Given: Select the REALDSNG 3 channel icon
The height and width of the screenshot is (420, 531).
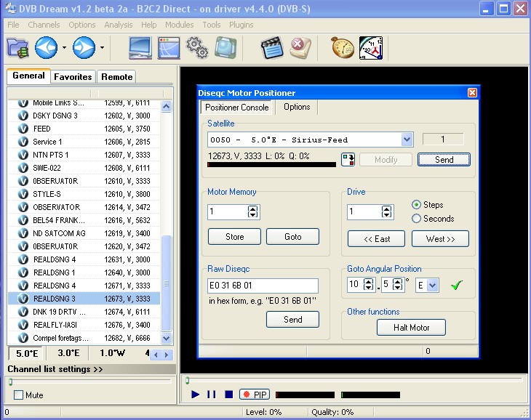Looking at the screenshot, I should pyautogui.click(x=23, y=299).
